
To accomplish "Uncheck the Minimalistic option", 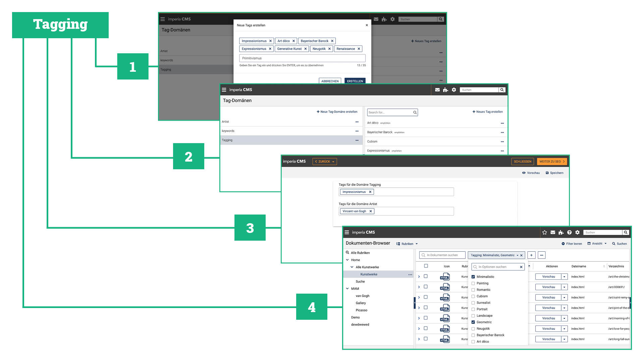I will click(x=473, y=277).
